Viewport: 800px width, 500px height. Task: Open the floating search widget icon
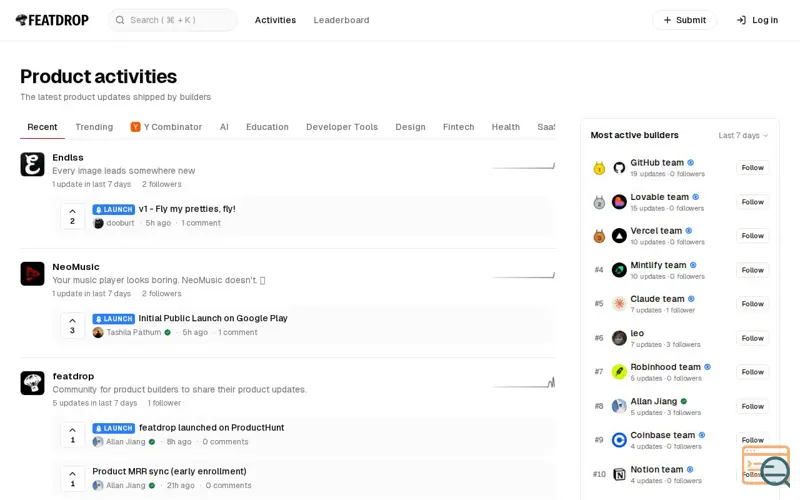click(x=767, y=466)
